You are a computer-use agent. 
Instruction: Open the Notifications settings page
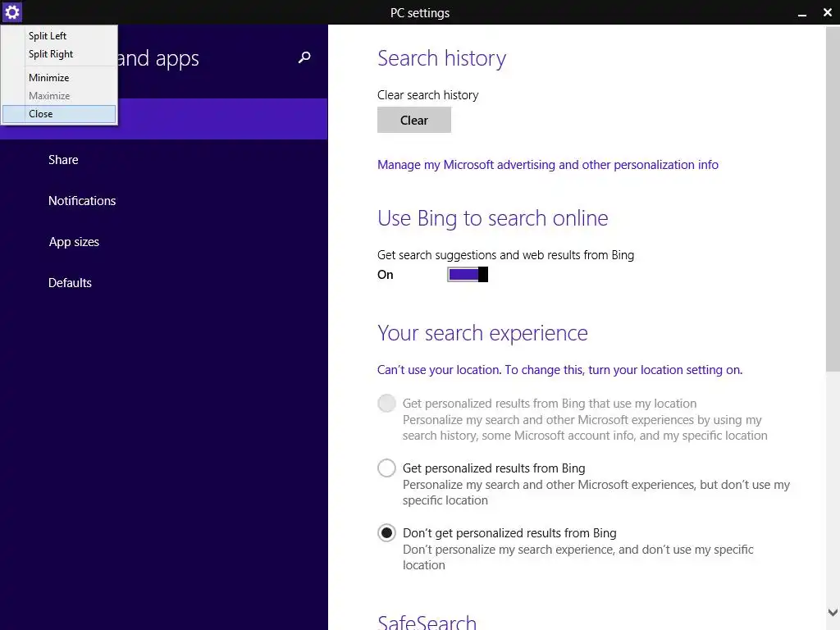82,201
